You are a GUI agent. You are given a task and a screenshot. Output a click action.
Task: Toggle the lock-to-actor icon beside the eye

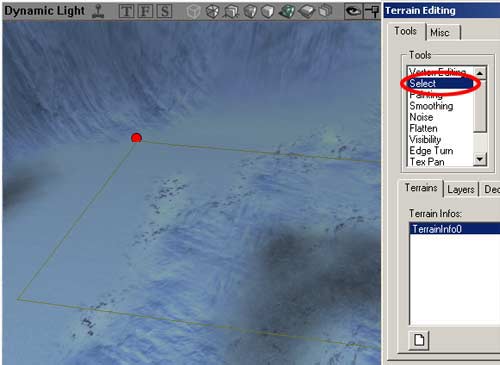[x=371, y=11]
